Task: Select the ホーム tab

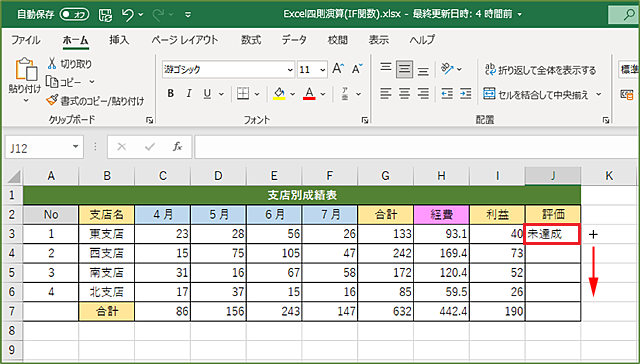Action: (76, 40)
